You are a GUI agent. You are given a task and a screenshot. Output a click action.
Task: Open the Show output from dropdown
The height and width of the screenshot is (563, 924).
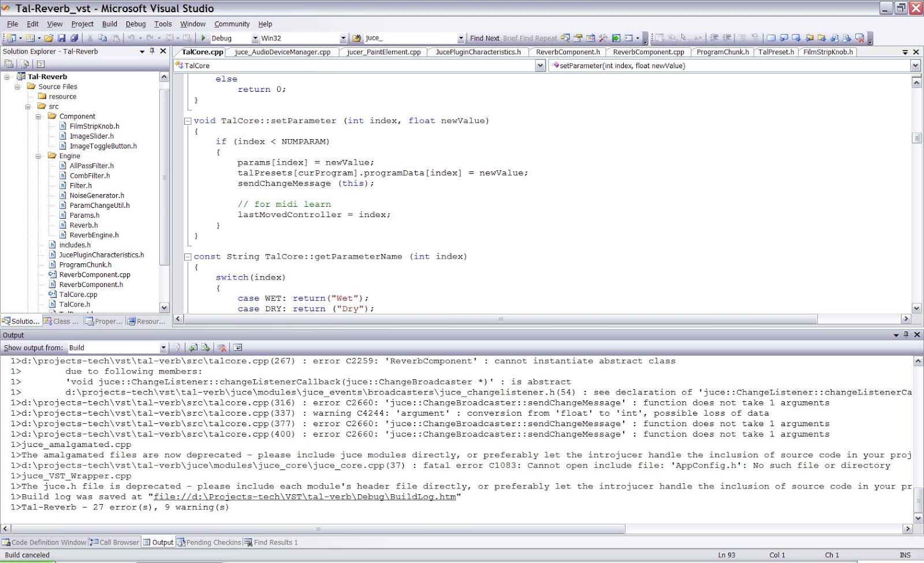[163, 348]
